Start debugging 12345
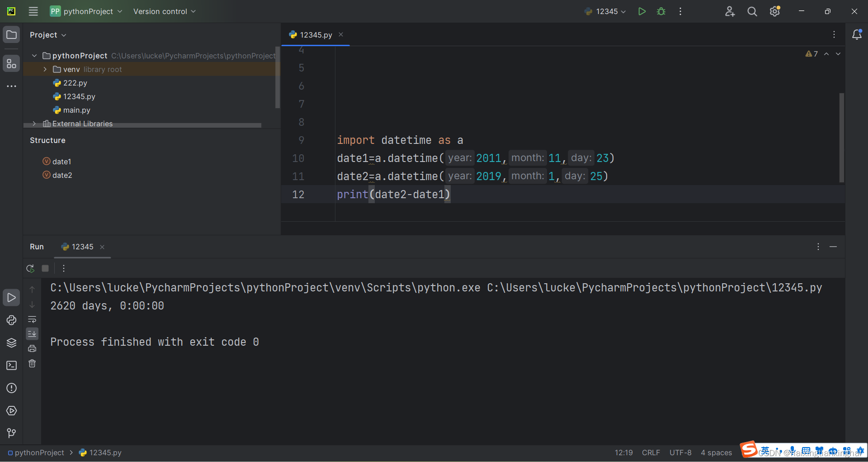 [x=661, y=11]
